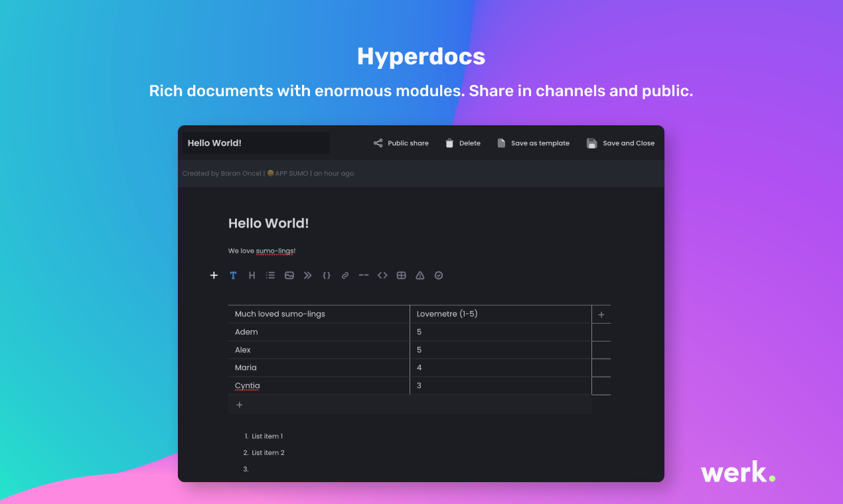Insert a checklist block

coord(439,275)
